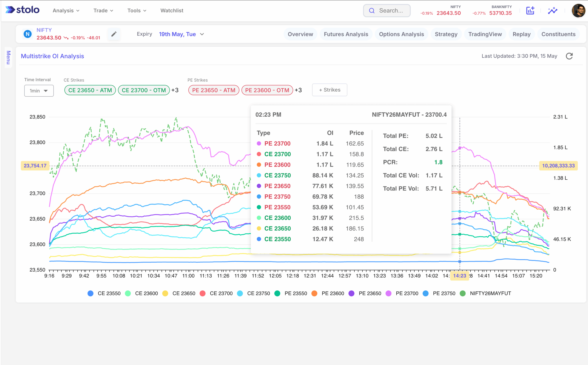Expand the Tools menu
The image size is (588, 365).
137,11
